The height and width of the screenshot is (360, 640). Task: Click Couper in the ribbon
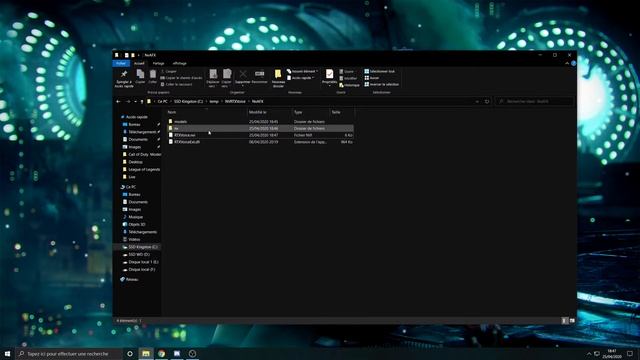(169, 71)
